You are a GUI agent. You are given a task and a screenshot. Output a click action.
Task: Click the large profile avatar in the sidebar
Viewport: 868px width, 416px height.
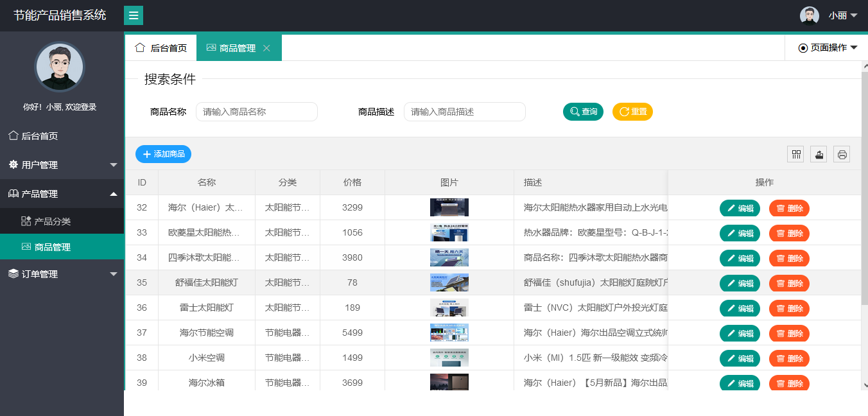pos(60,67)
